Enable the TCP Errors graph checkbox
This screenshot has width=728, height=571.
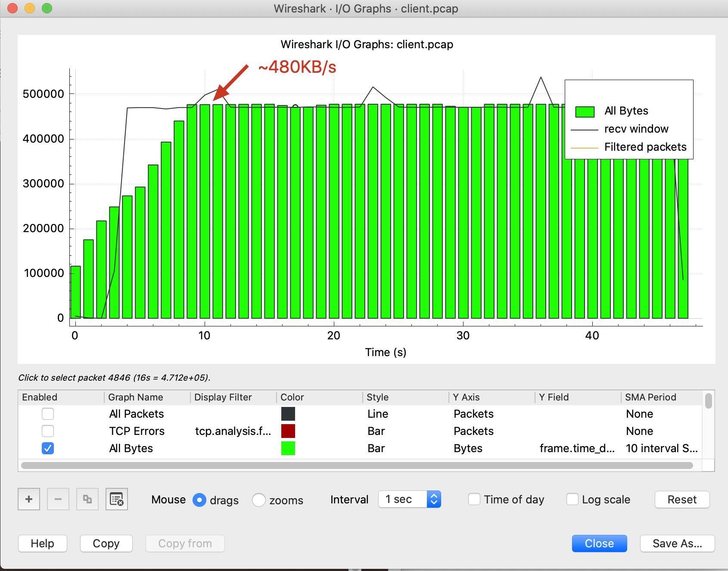(x=48, y=431)
